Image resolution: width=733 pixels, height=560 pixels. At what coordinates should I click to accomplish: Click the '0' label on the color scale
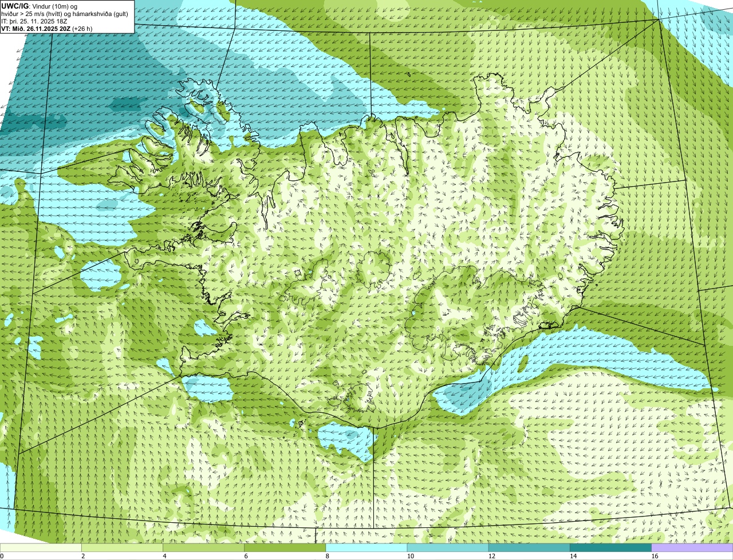2,556
